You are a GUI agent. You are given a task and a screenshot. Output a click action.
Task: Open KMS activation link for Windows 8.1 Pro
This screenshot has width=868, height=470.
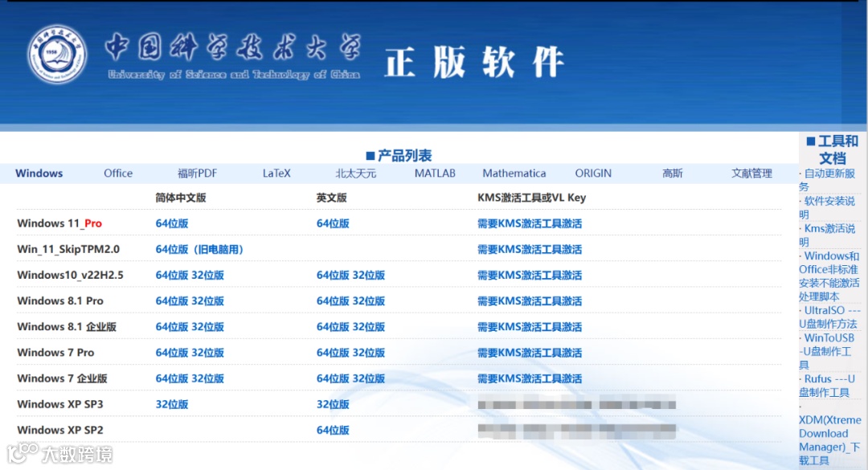click(529, 300)
